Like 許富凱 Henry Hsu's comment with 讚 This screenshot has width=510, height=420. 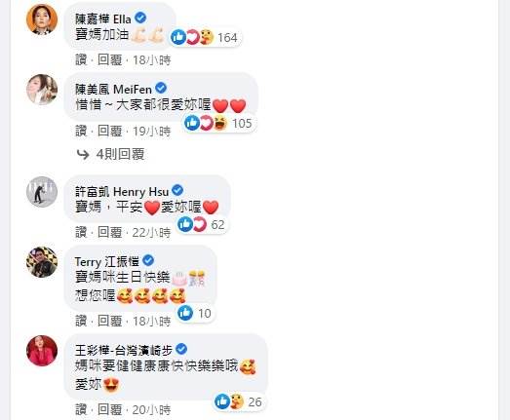click(x=81, y=233)
